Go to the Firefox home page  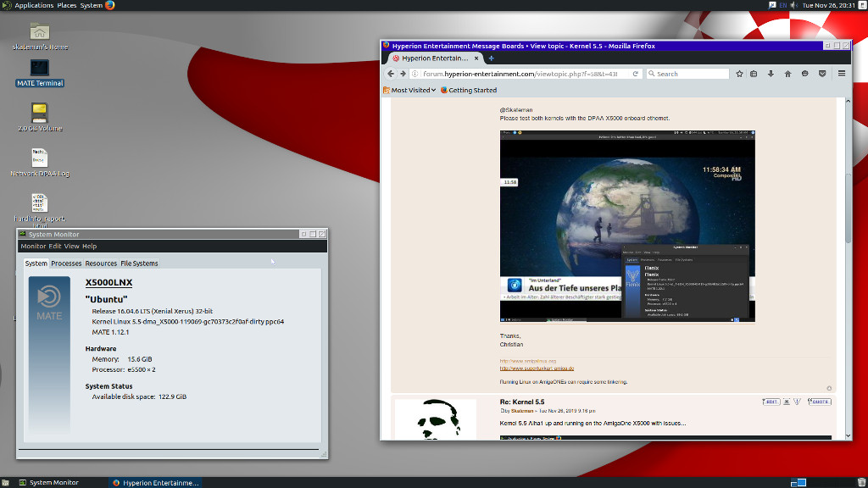787,74
